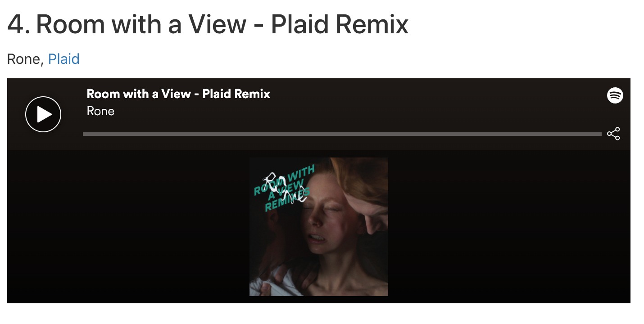Open the Plaid artist link
Image resolution: width=644 pixels, height=324 pixels.
(x=64, y=59)
